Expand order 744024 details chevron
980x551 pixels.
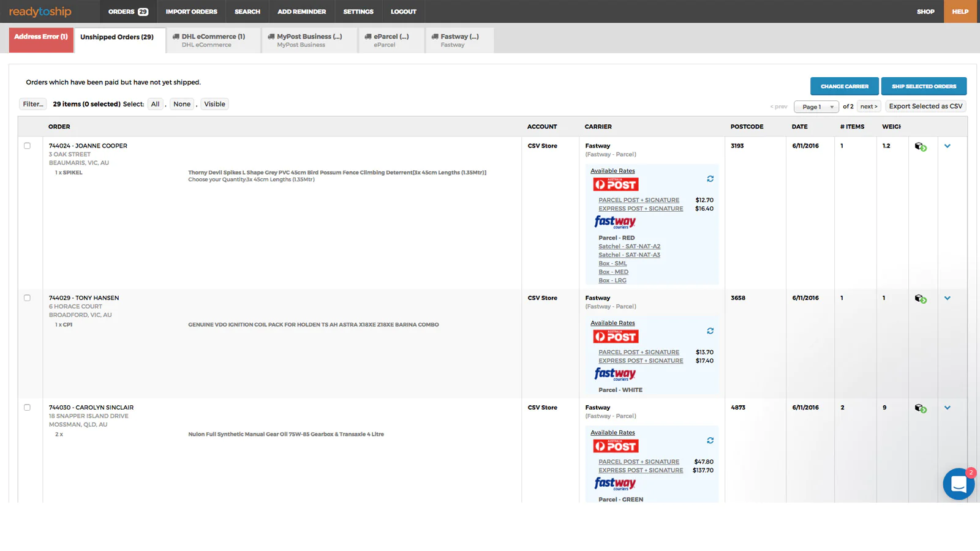947,146
